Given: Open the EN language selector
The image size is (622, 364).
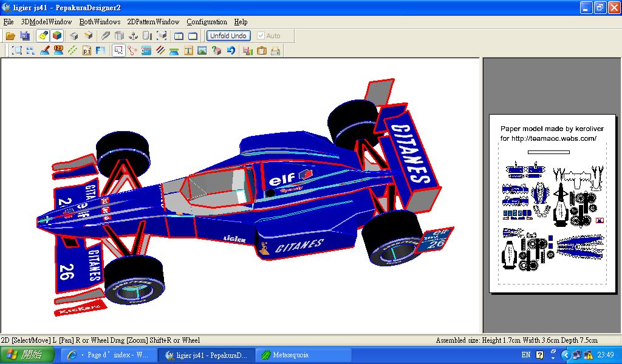Looking at the screenshot, I should point(525,355).
